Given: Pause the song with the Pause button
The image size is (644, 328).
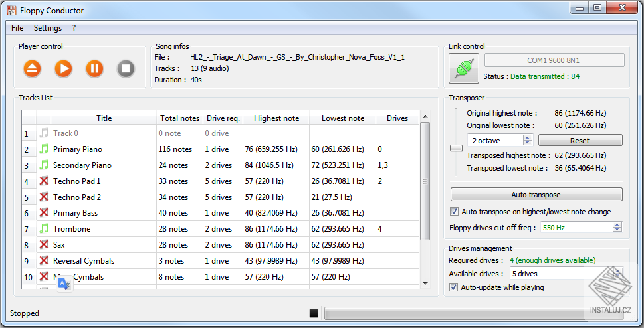Looking at the screenshot, I should 94,68.
